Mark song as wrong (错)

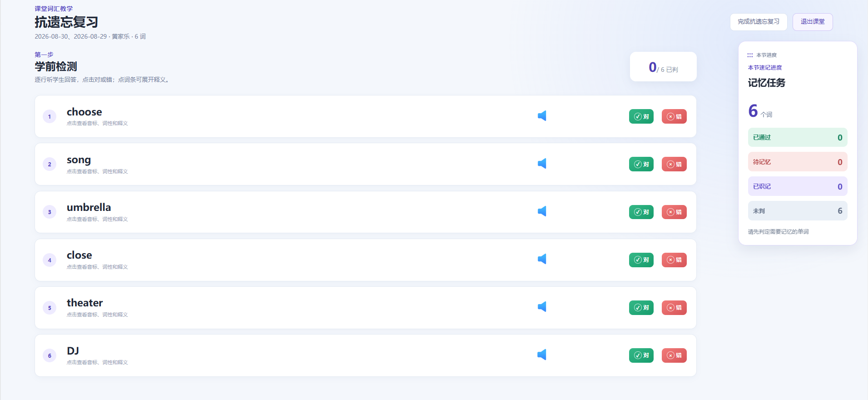tap(674, 164)
